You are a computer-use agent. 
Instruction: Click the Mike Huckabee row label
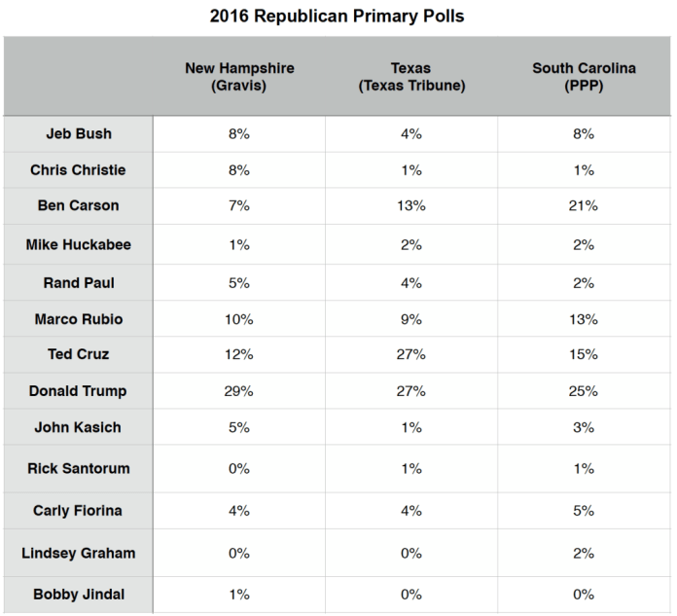tap(78, 244)
